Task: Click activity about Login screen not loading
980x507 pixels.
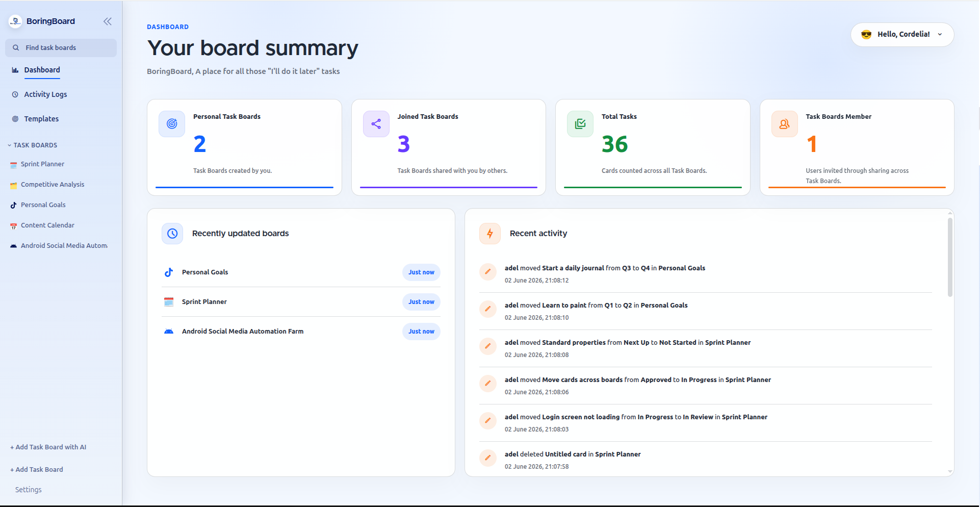Action: coord(636,417)
